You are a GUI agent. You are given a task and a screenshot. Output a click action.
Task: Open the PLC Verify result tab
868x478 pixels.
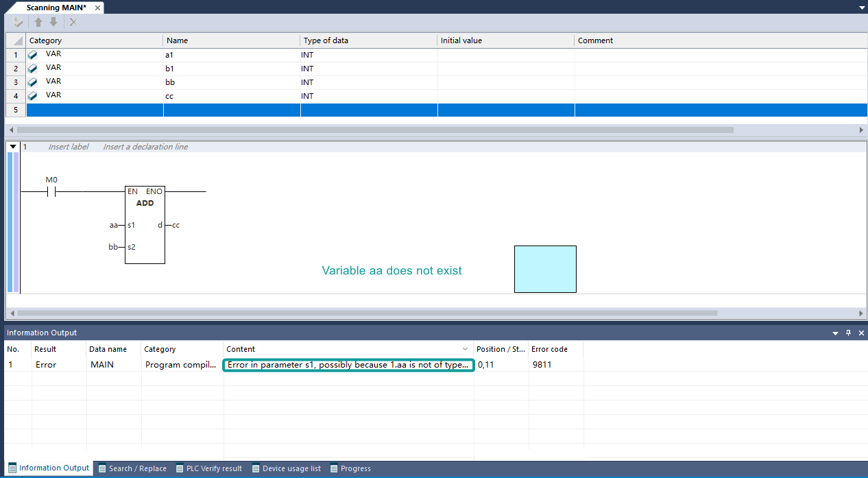(x=208, y=468)
